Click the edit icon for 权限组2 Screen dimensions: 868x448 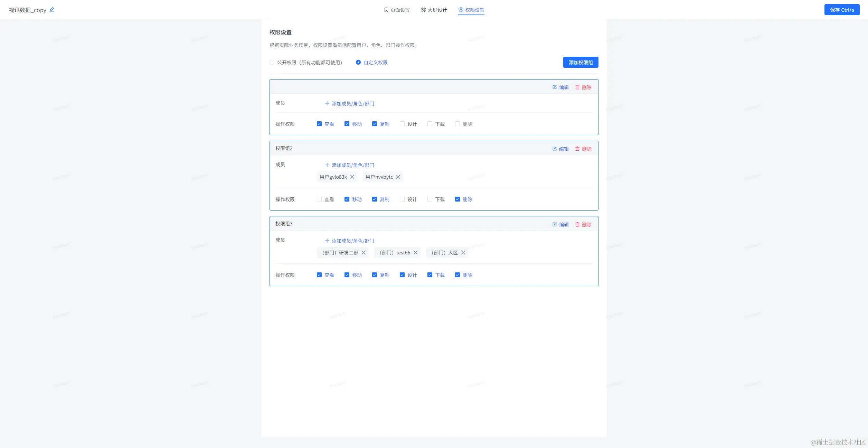pos(555,149)
